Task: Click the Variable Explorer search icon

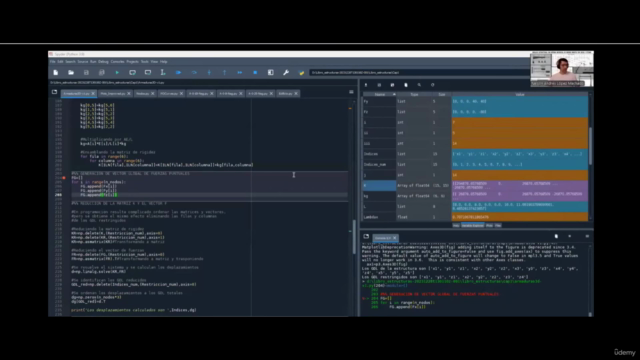Action: (419, 85)
